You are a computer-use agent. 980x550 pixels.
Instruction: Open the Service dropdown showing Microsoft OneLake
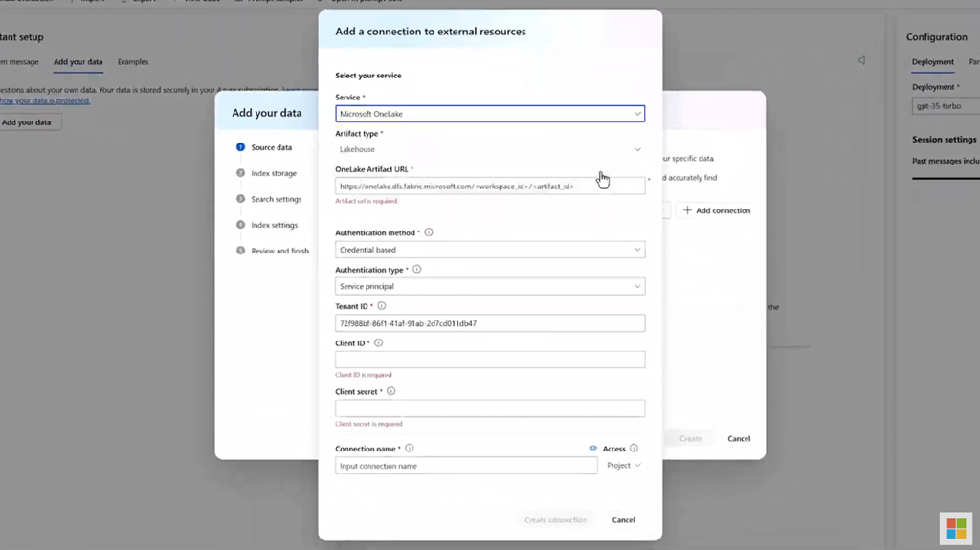pyautogui.click(x=490, y=114)
